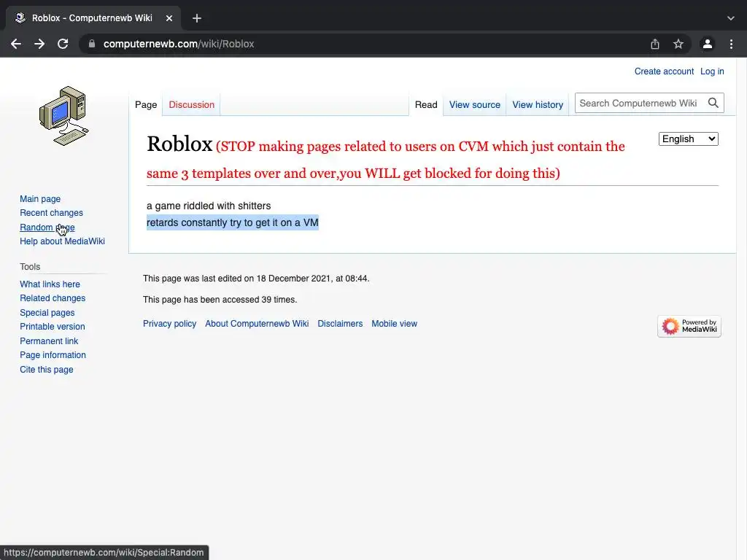Viewport: 747px width, 560px height.
Task: Open About Computernewb Wiki footer link
Action: point(257,324)
